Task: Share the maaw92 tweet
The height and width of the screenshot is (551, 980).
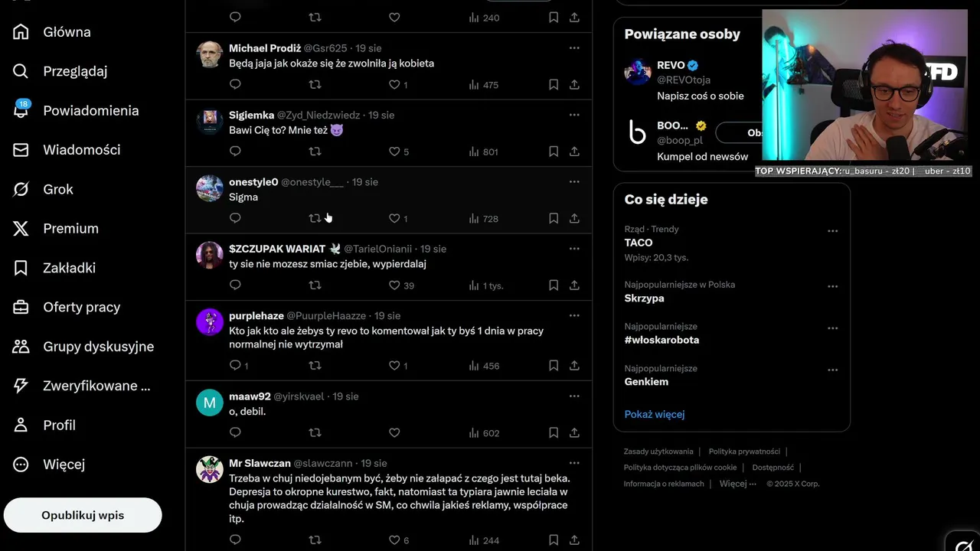Action: 574,432
